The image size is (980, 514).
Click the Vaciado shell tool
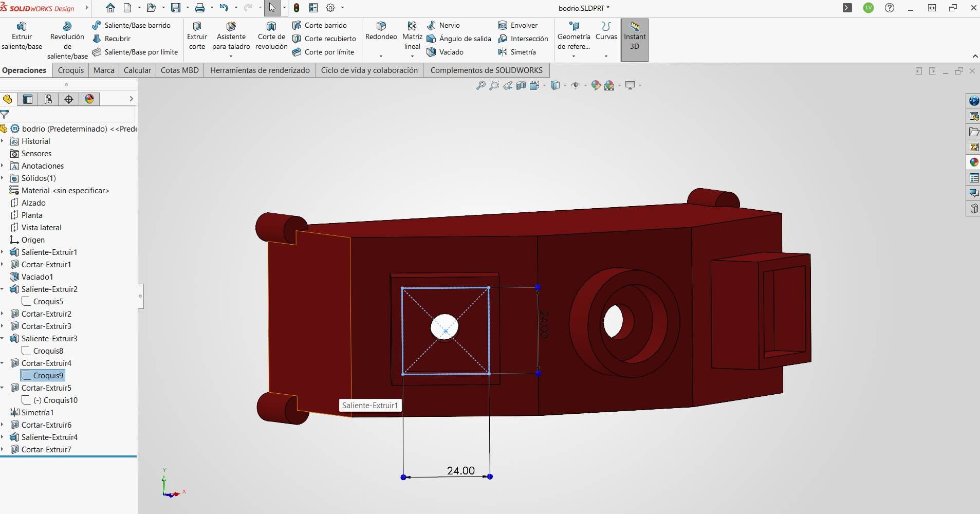[445, 52]
